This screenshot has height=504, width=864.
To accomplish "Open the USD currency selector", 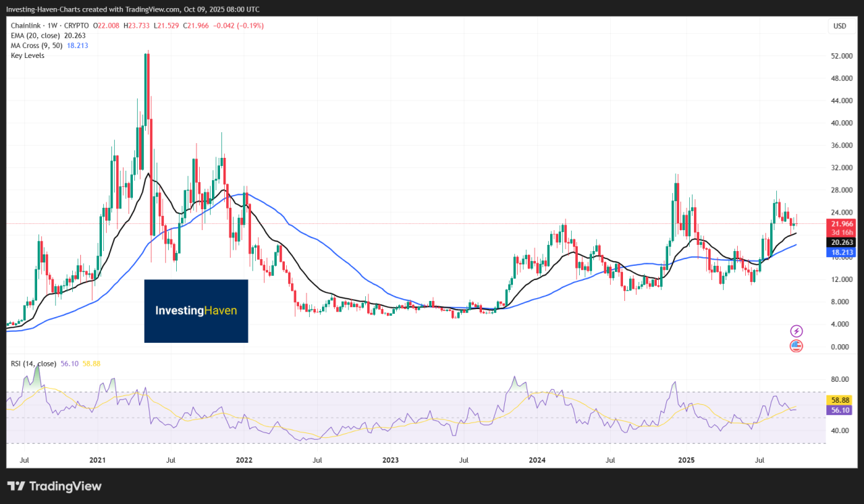I will 840,26.
